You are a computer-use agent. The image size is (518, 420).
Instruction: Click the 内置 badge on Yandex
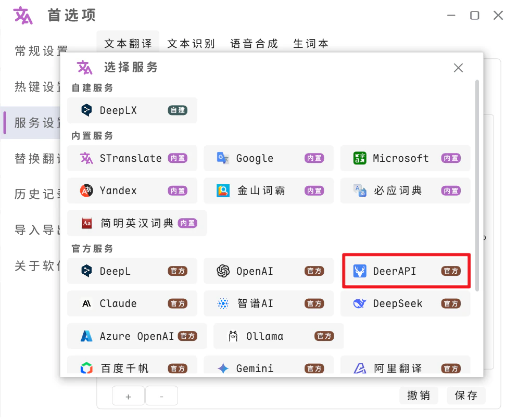[x=178, y=190]
